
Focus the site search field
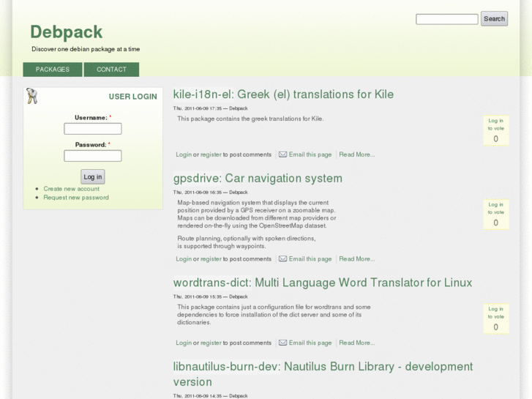click(x=447, y=19)
